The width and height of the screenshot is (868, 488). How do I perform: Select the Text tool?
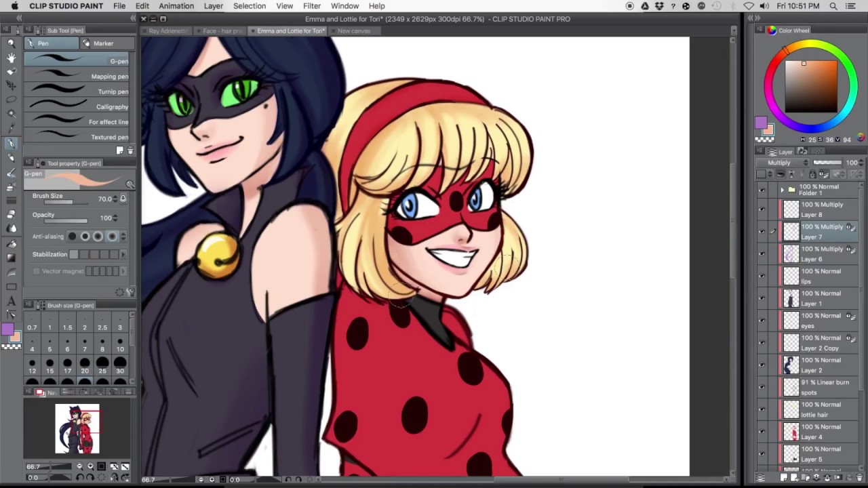coord(11,301)
